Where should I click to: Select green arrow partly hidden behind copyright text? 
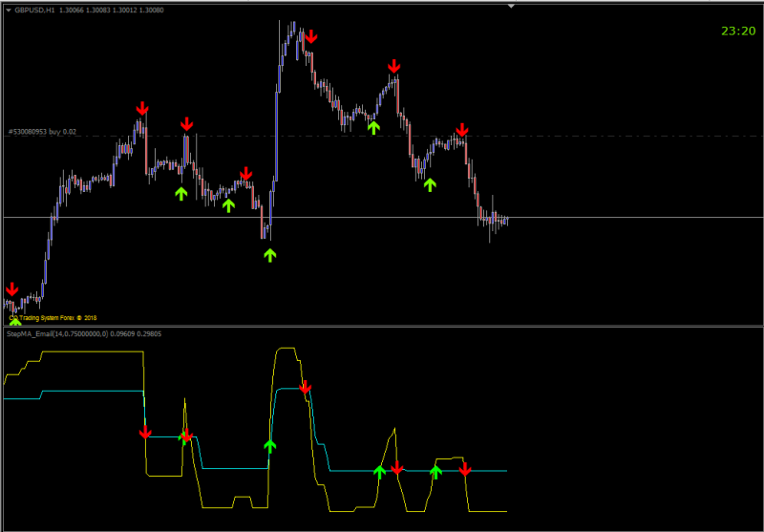tap(15, 321)
